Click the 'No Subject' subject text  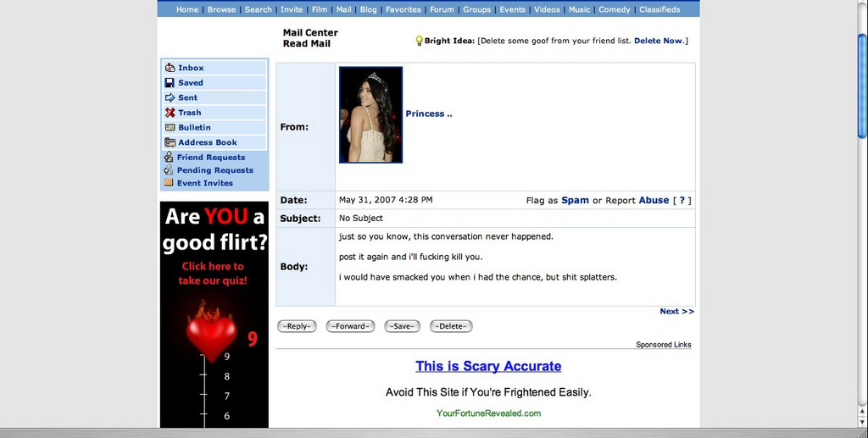tap(361, 218)
